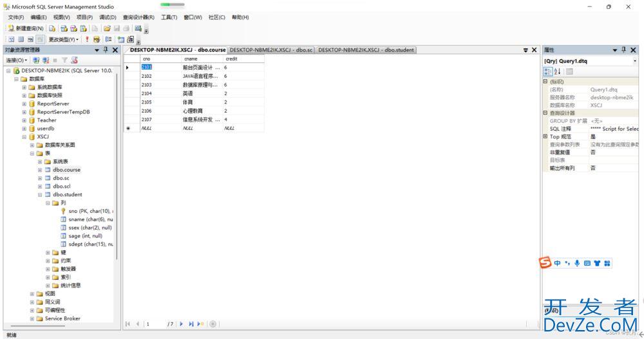Collapse the dbo.student table node
Screen dimensions: 644x339
pos(40,194)
